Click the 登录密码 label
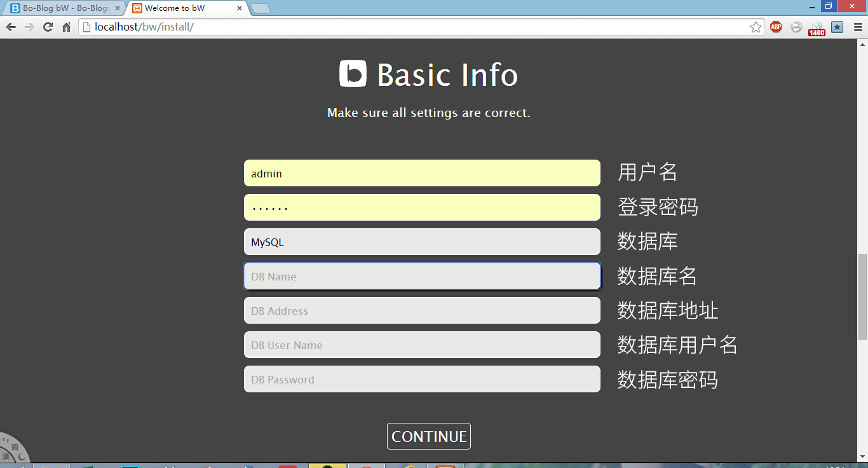 [x=658, y=207]
